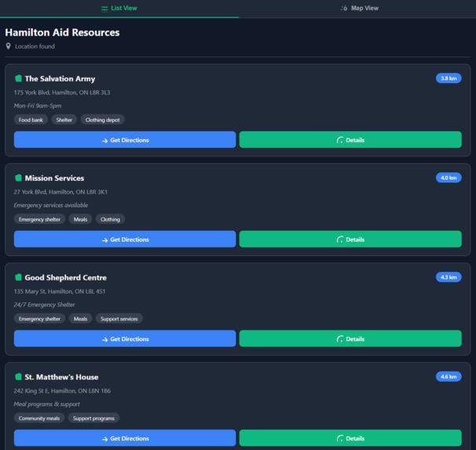
Task: Select the Support programs tag
Action: (x=93, y=419)
